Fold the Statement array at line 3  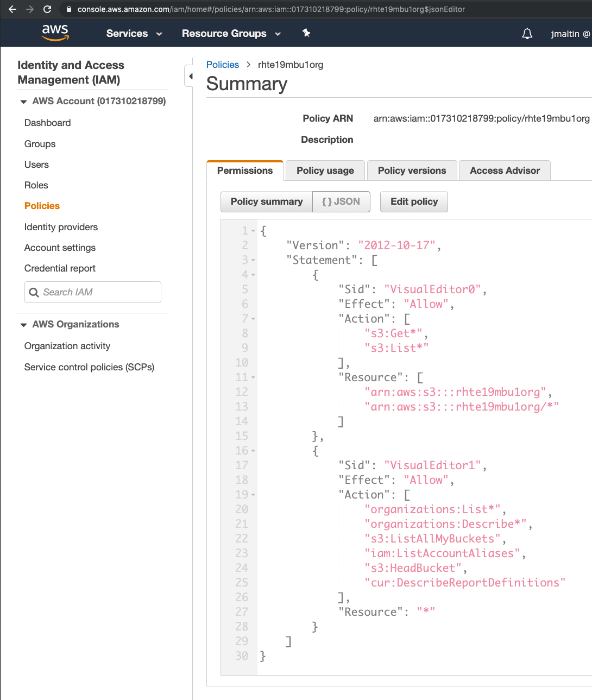(x=253, y=260)
